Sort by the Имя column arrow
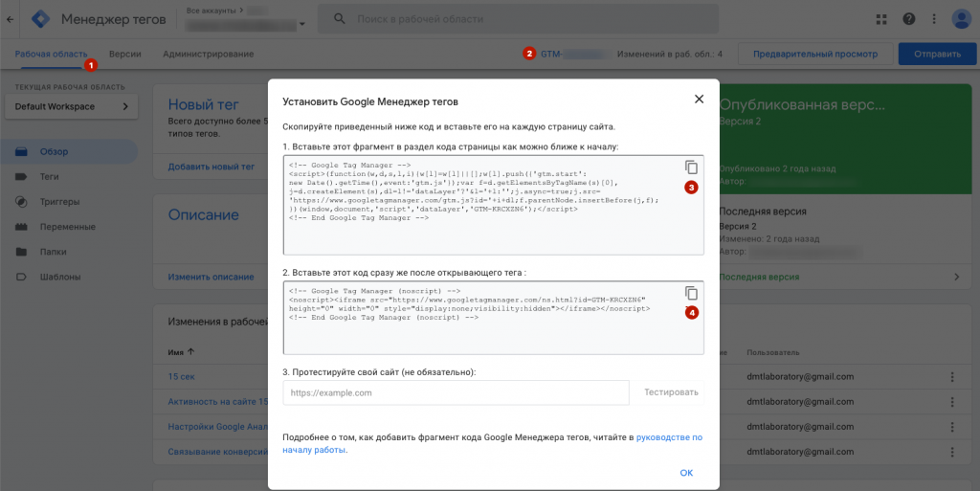This screenshot has height=491, width=980. [190, 351]
